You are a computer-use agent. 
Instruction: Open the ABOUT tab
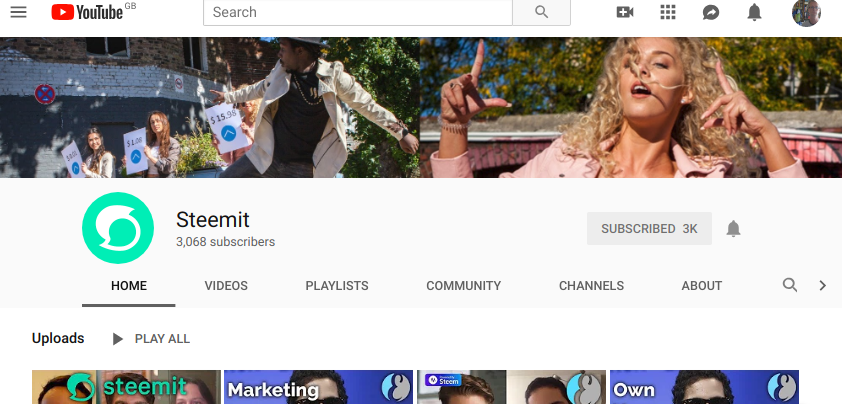tap(702, 286)
